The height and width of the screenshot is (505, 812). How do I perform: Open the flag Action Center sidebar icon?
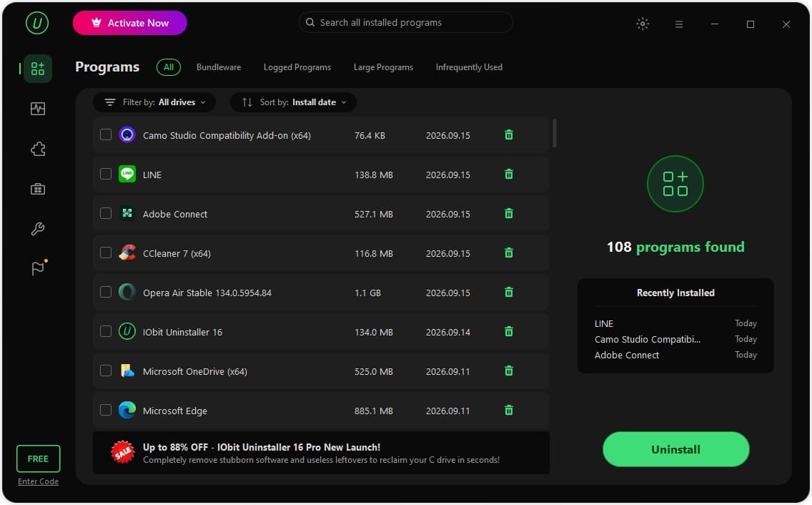[39, 268]
